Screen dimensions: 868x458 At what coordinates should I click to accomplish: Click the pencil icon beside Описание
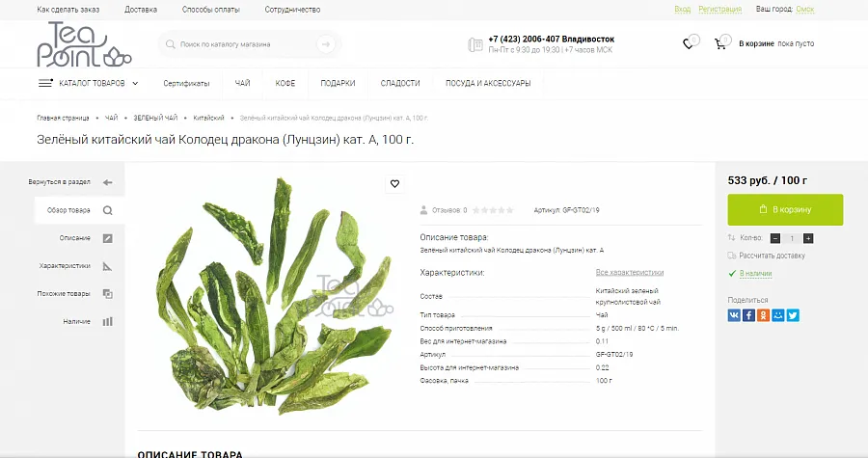(x=107, y=238)
